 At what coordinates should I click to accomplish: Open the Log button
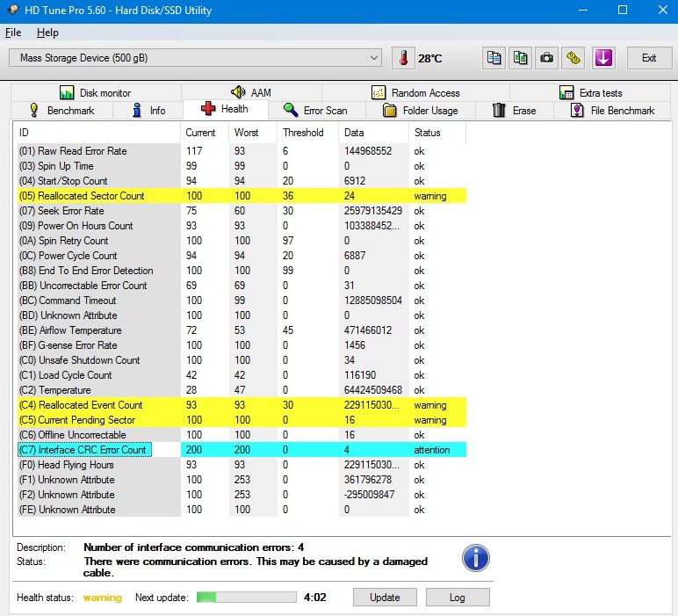458,598
